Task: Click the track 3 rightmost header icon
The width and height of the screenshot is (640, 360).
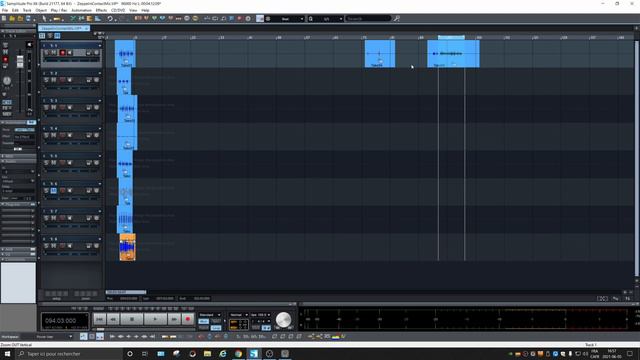Action: [x=96, y=108]
